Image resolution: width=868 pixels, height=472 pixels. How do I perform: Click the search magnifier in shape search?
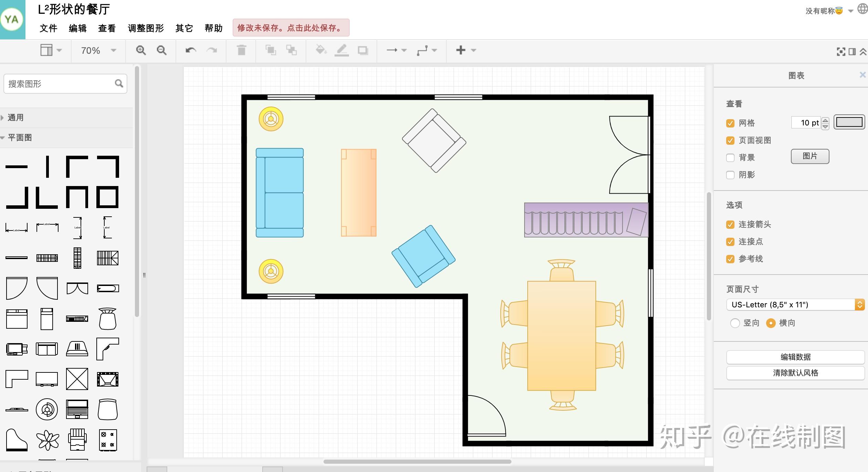click(119, 83)
